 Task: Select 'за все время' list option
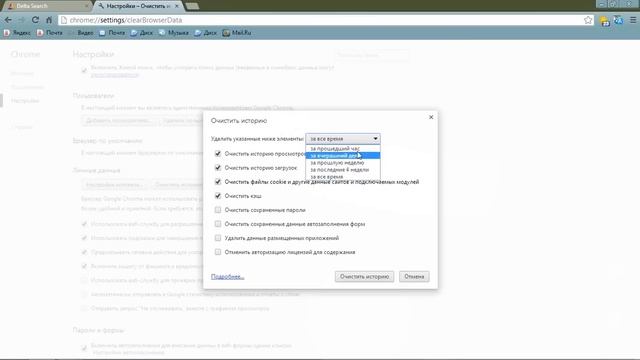[343, 177]
